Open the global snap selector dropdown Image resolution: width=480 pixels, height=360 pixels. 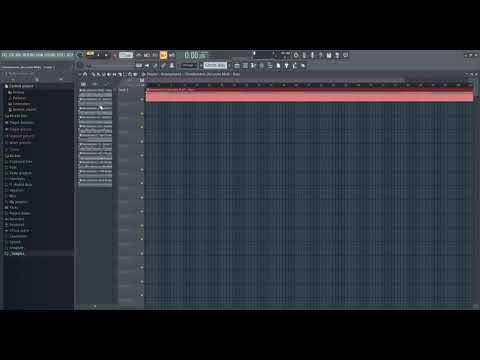188,65
